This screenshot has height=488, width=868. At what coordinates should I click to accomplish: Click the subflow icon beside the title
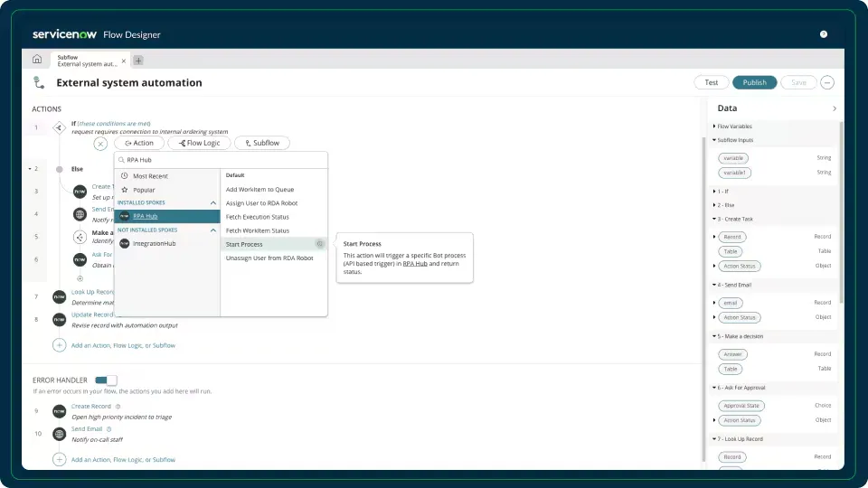pos(39,82)
